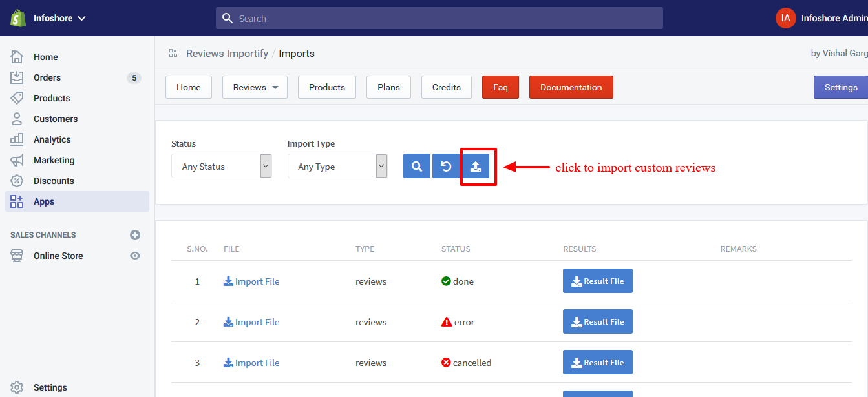The image size is (868, 397).
Task: Click the sidebar Settings gear icon
Action: (x=17, y=387)
